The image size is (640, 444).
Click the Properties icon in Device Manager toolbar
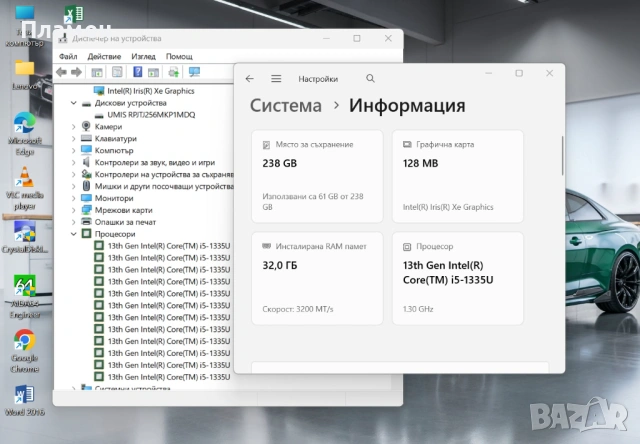pos(116,72)
